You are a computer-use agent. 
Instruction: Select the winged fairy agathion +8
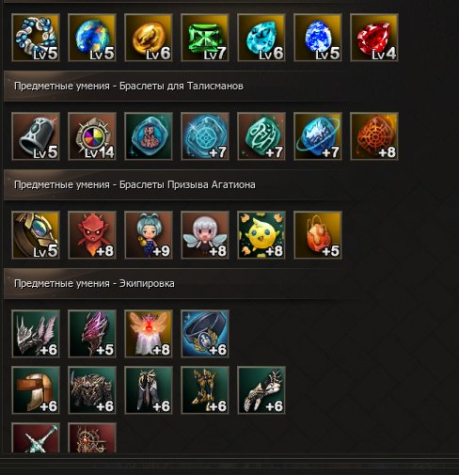pos(205,235)
